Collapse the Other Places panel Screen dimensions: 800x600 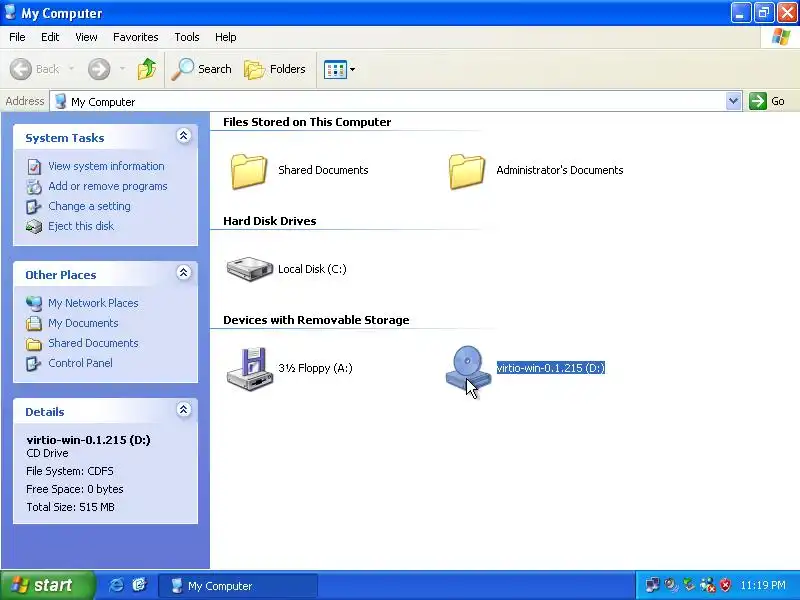click(x=184, y=272)
